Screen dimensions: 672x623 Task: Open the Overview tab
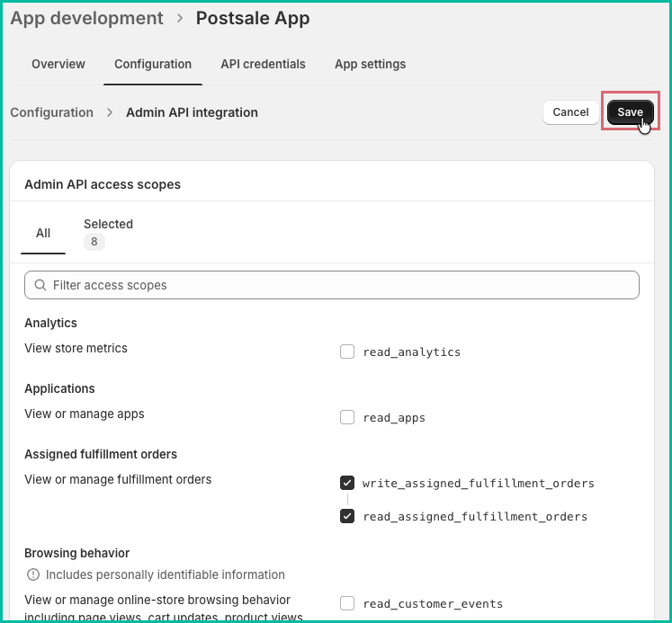pyautogui.click(x=58, y=64)
